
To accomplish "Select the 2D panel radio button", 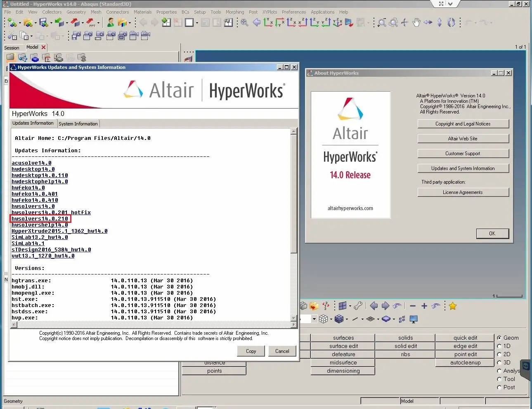I will pos(499,354).
